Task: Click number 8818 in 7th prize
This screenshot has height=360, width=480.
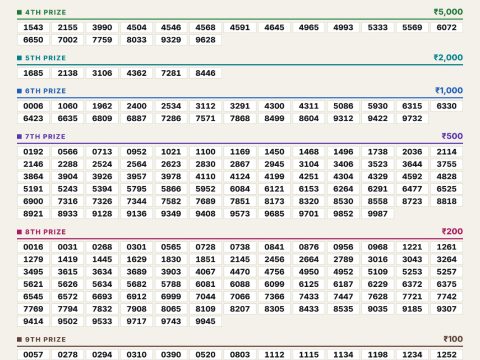Action: point(447,201)
